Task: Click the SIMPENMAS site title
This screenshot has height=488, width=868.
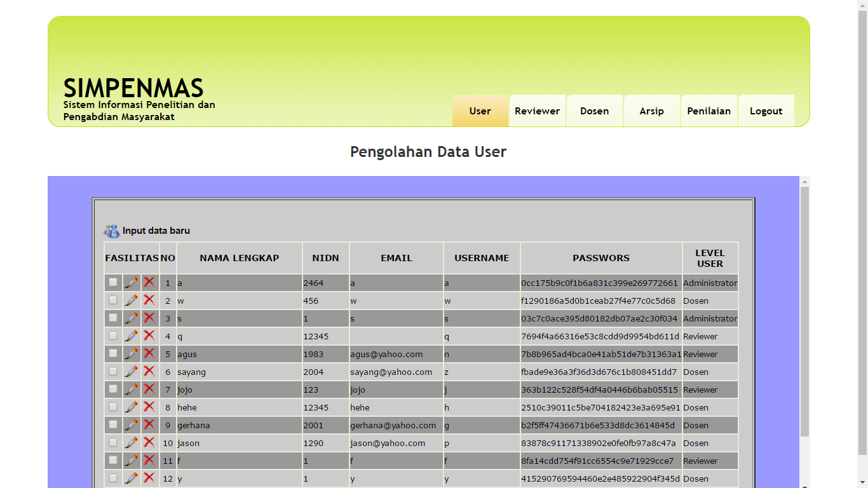Action: 133,88
